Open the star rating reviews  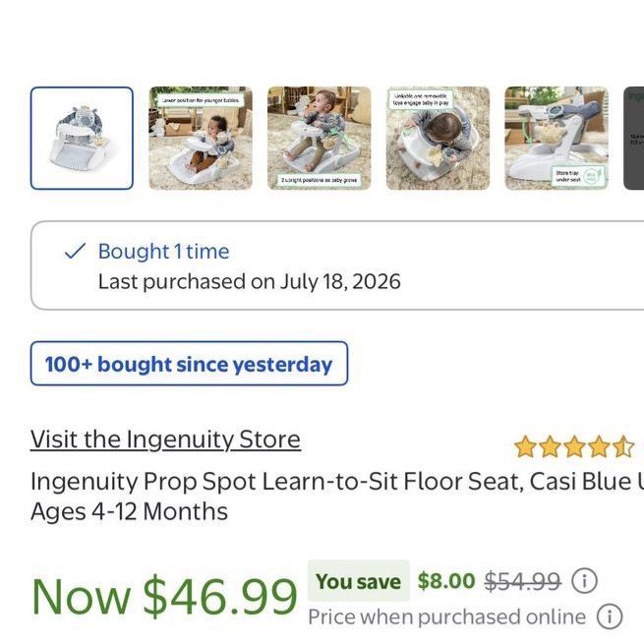574,446
